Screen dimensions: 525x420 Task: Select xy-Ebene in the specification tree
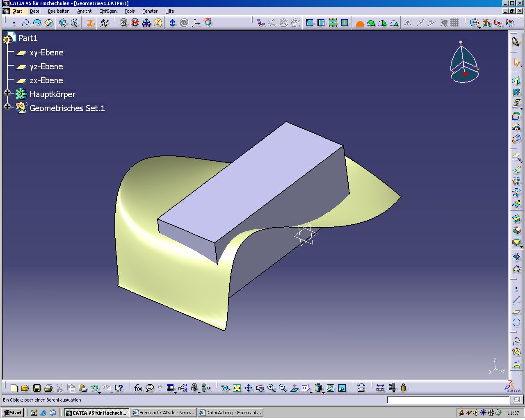(x=46, y=52)
